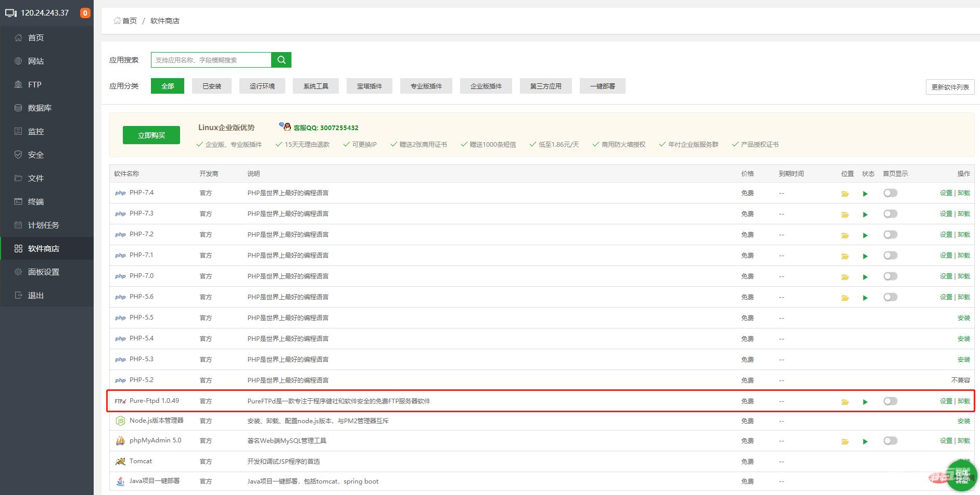Open the 数据库 sidebar menu

[40, 108]
